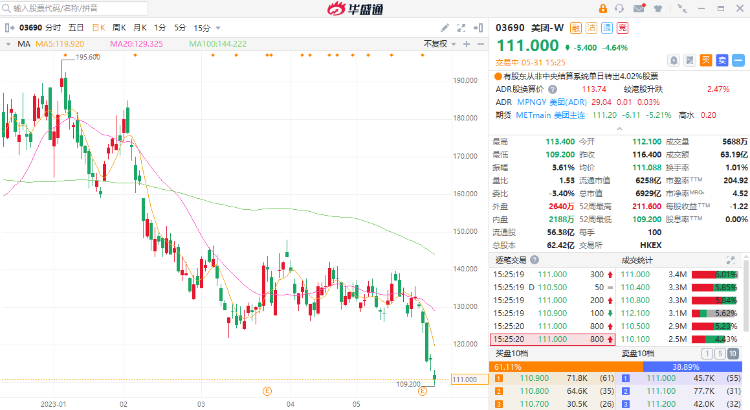Switch to the 分时 intraday tab

coord(53,28)
